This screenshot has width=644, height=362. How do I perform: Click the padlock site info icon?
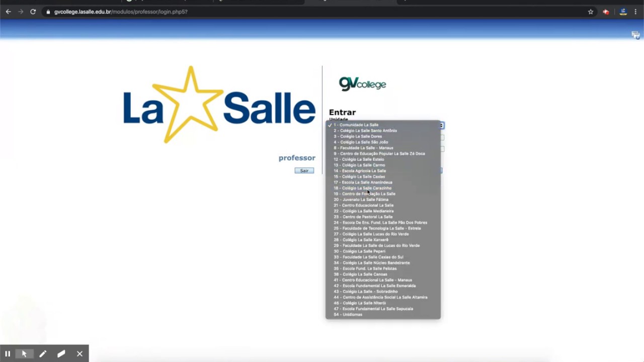(x=48, y=12)
